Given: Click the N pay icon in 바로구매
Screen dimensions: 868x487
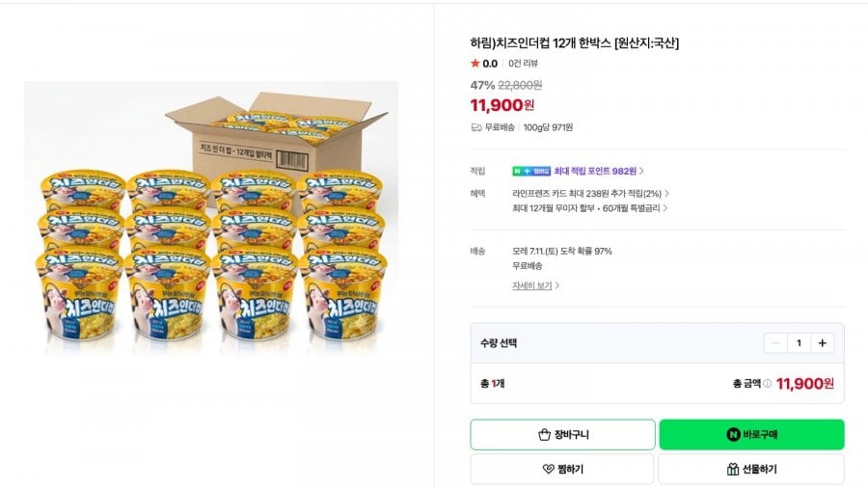Looking at the screenshot, I should point(733,434).
